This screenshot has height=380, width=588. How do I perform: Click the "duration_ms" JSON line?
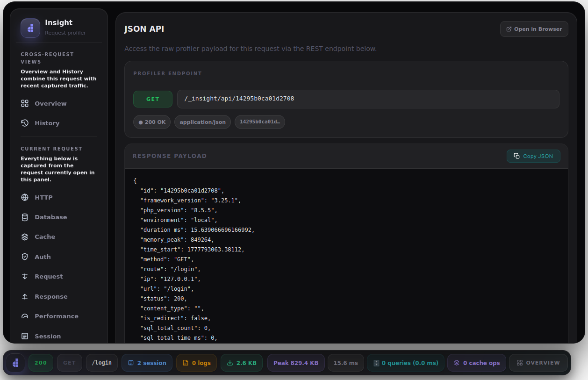coord(197,230)
